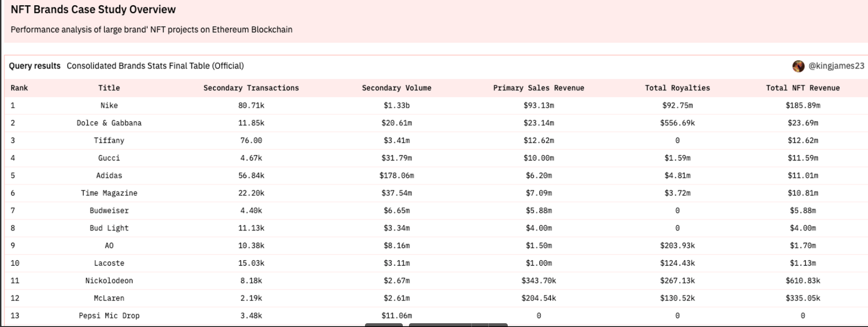Select the Time Magazine title cell
Image resolution: width=868 pixels, height=327 pixels.
coord(109,193)
